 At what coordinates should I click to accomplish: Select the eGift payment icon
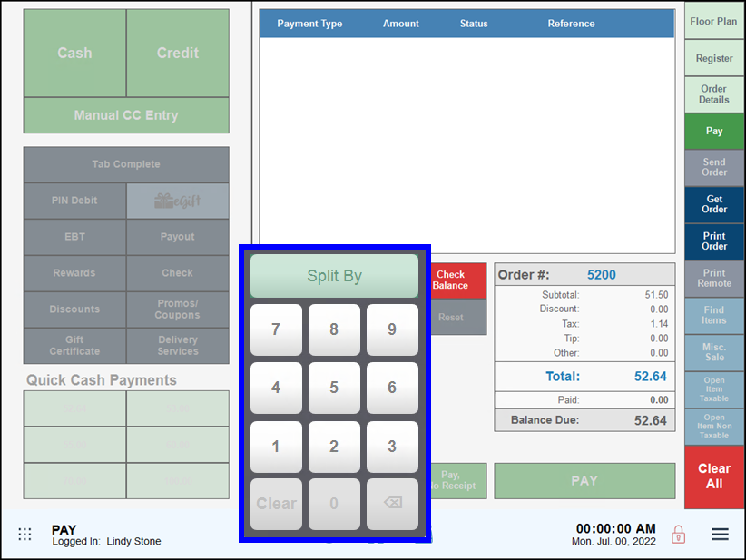click(x=177, y=201)
